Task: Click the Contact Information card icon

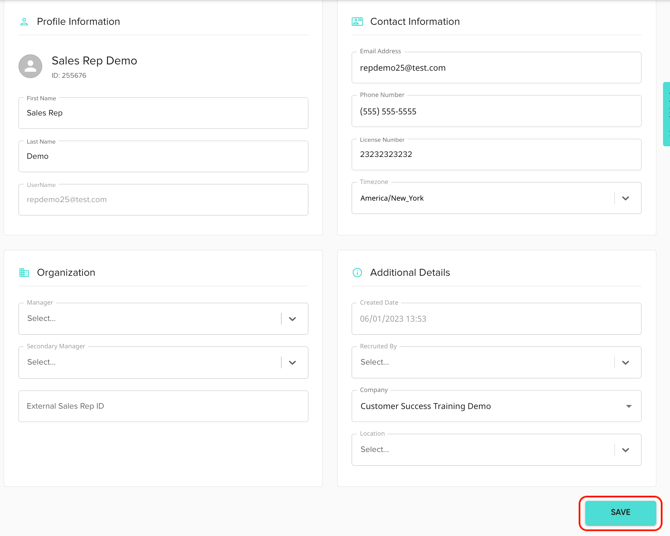Action: [357, 21]
